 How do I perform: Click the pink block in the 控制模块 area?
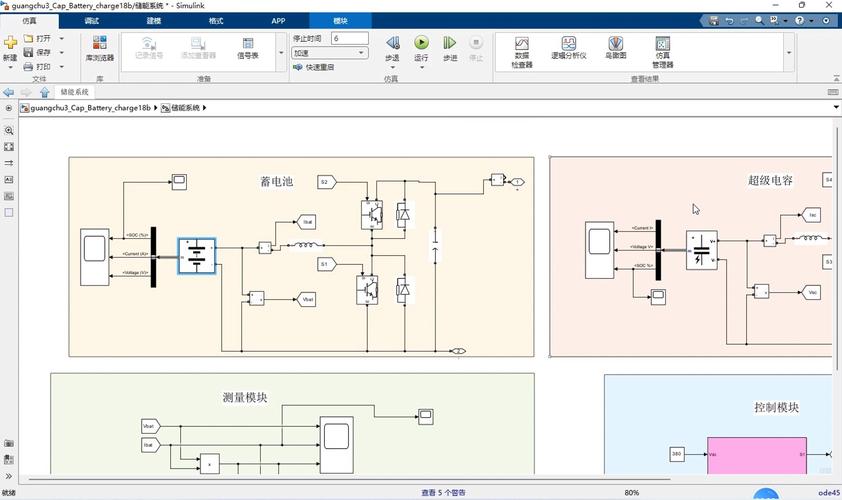point(756,455)
